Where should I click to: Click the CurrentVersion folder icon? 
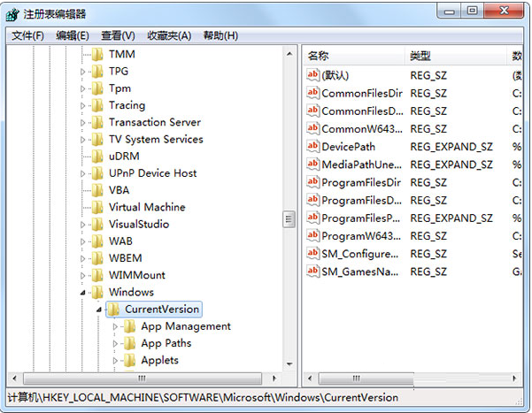click(113, 310)
